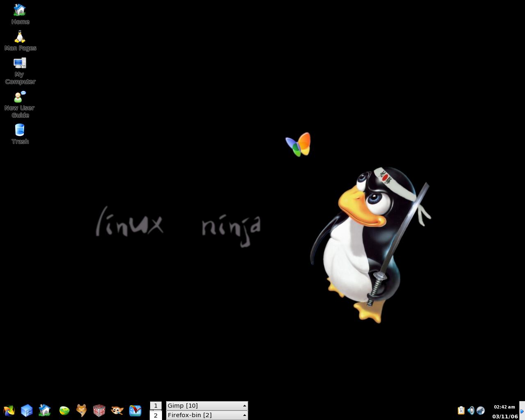Launch the fox head icon in panel
This screenshot has width=525, height=420.
point(82,410)
